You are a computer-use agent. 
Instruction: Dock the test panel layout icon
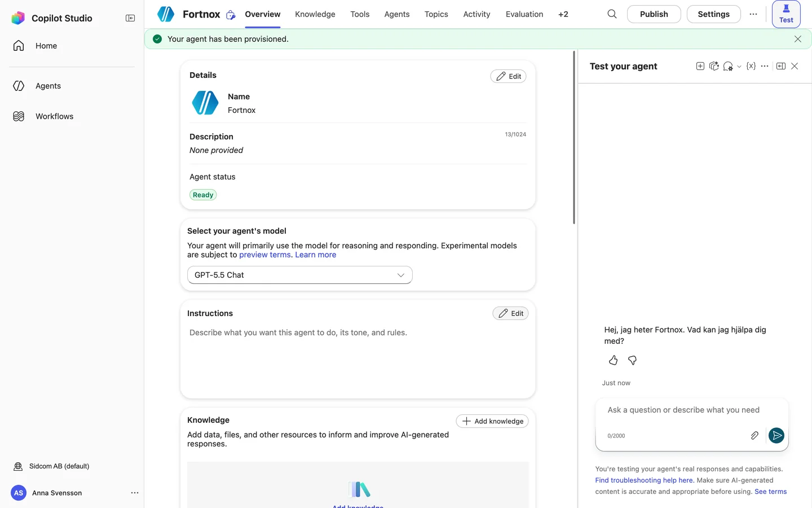click(x=781, y=66)
